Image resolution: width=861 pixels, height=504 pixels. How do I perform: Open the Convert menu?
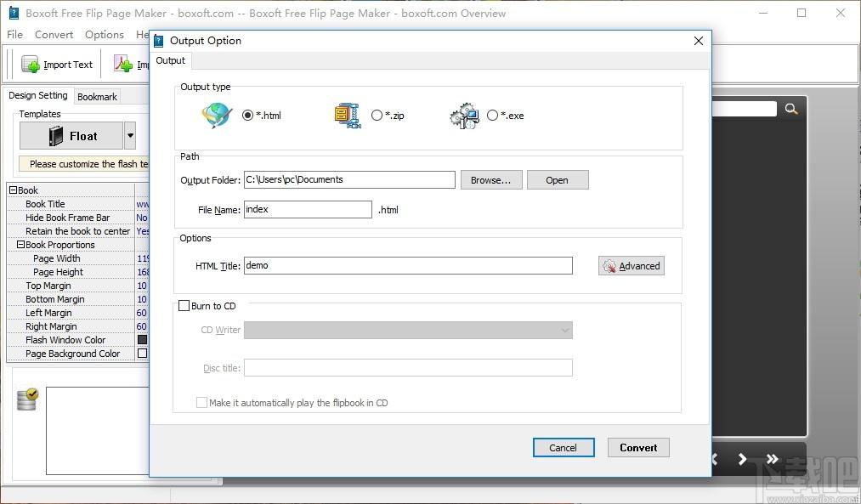[x=54, y=35]
